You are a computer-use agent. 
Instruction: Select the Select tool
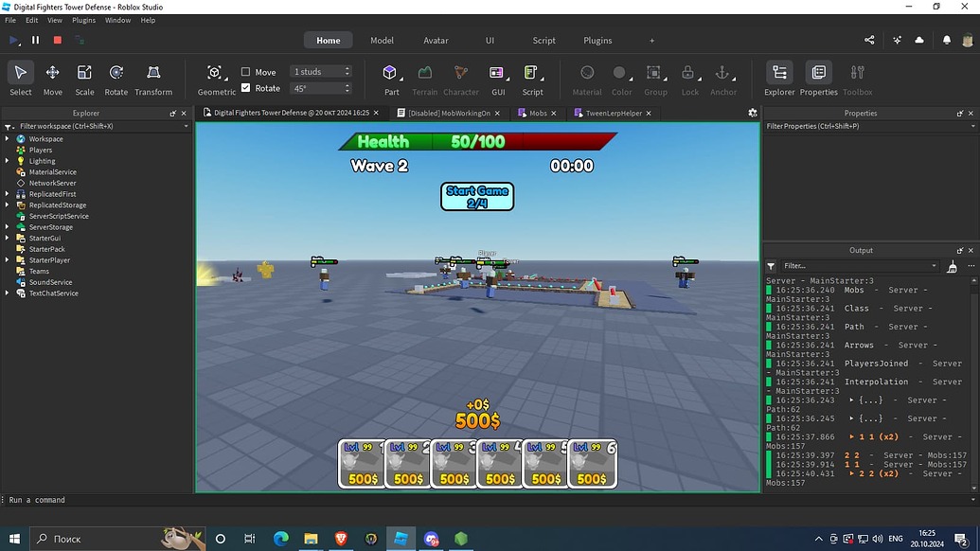point(20,80)
